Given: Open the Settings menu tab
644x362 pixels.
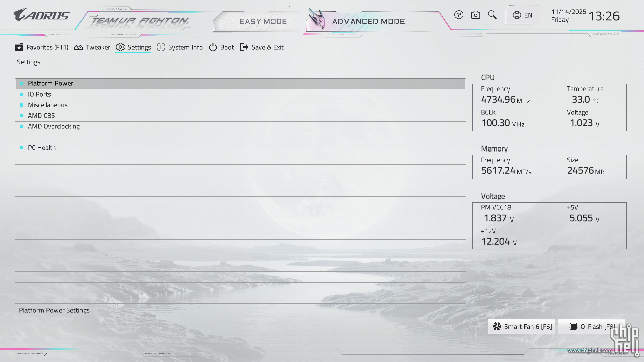Looking at the screenshot, I should pyautogui.click(x=133, y=47).
